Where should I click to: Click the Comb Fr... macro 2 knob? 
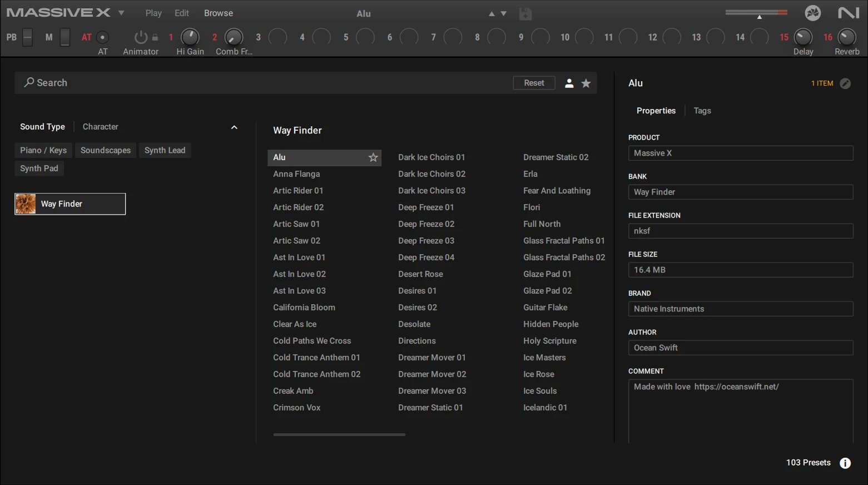pyautogui.click(x=234, y=37)
